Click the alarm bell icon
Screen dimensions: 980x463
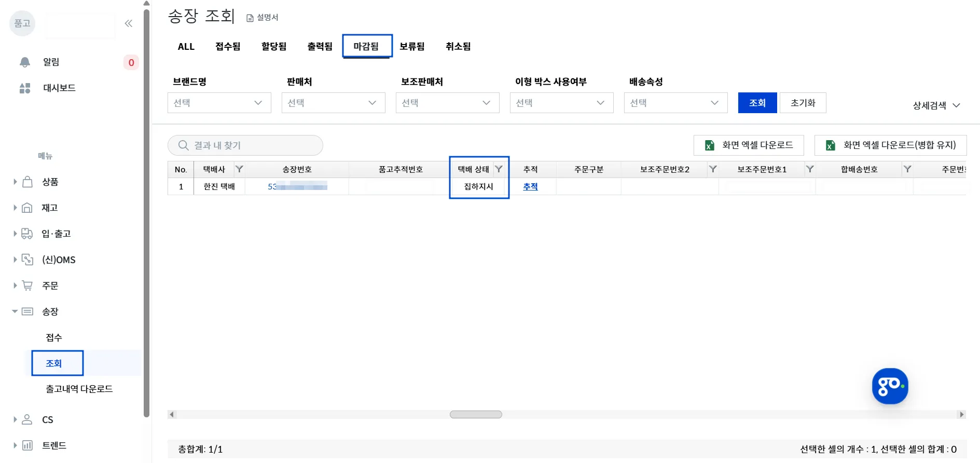tap(25, 62)
